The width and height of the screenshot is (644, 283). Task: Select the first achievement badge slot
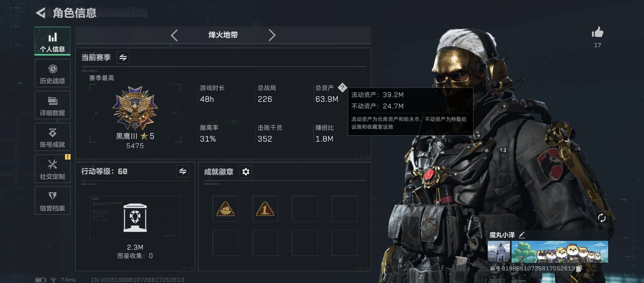click(x=225, y=209)
